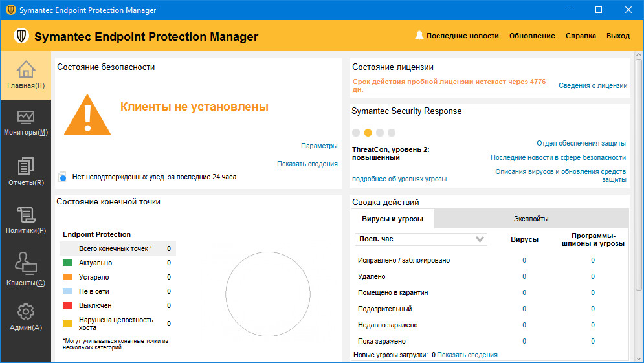This screenshot has height=363, width=644.
Task: Click Вирусы count for Помещено в карантин
Action: pyautogui.click(x=524, y=292)
